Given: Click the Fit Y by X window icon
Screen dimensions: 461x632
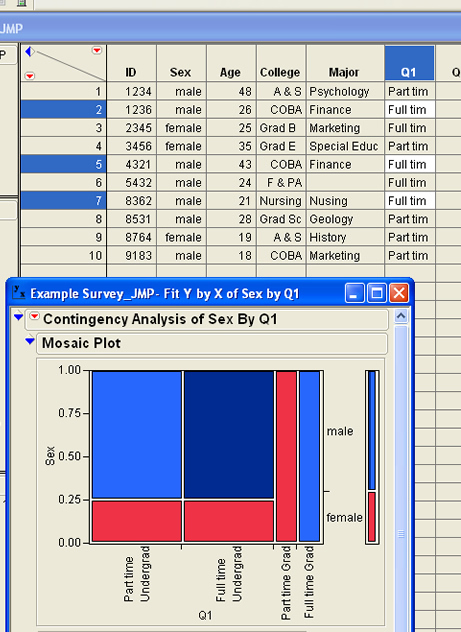Looking at the screenshot, I should pyautogui.click(x=19, y=292).
